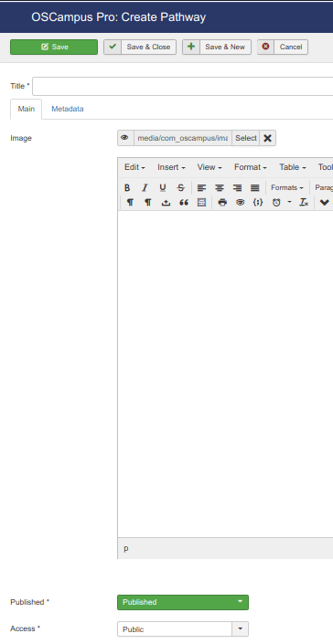Screen dimensions: 333x644
Task: Clear formatting in the editor
Action: tap(304, 202)
